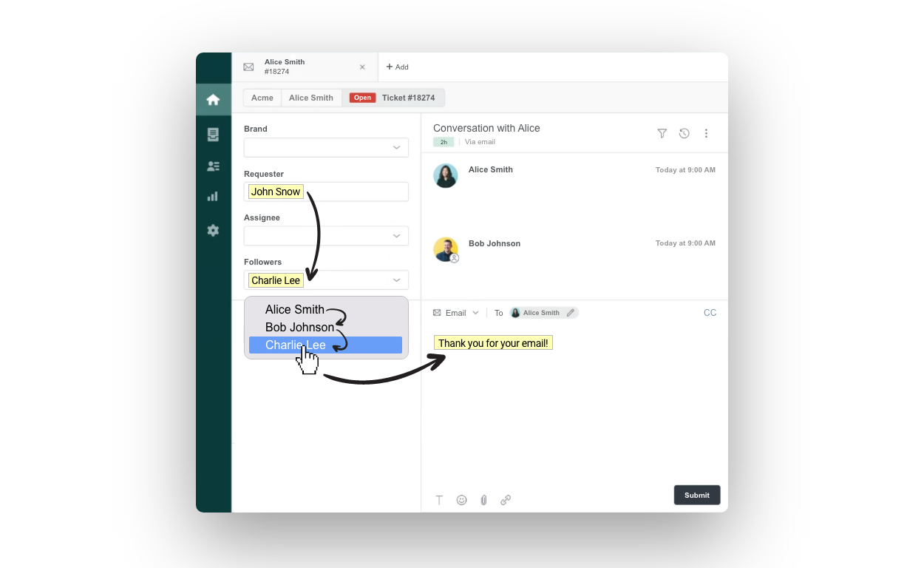Viewport: 924px width, 568px height.
Task: Select the Alice Smith breadcrumb tab
Action: (x=311, y=98)
